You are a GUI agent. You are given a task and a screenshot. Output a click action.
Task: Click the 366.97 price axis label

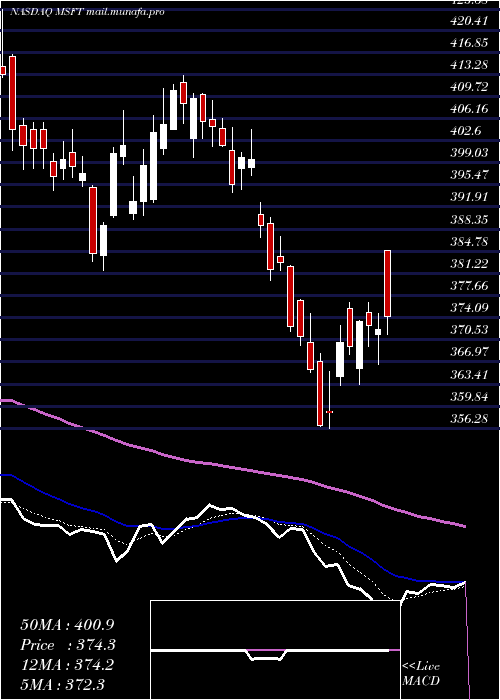click(470, 352)
